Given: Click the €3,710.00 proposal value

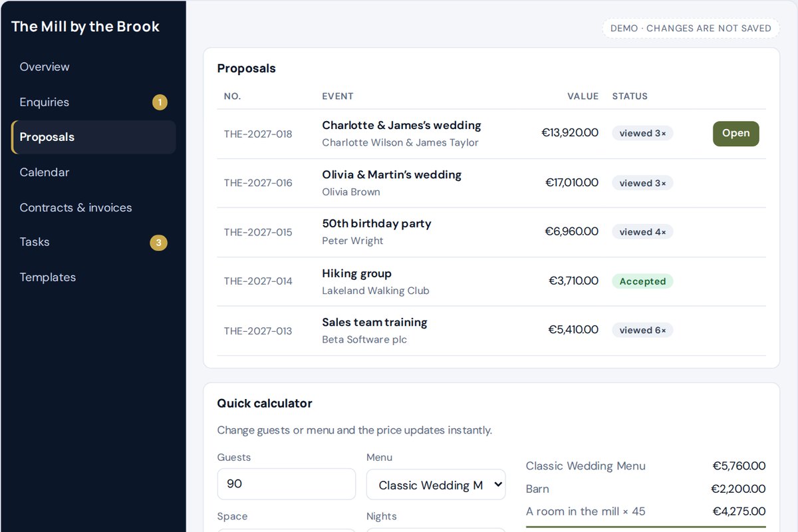Looking at the screenshot, I should click(573, 281).
